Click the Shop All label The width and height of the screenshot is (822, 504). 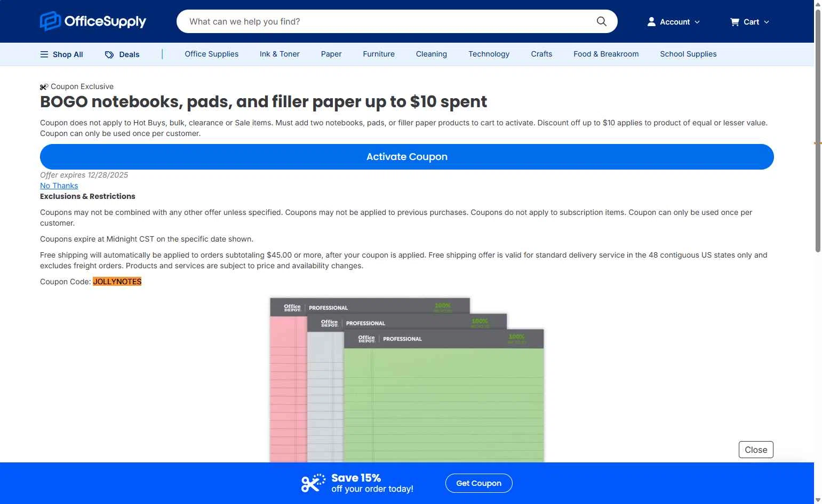click(x=68, y=54)
